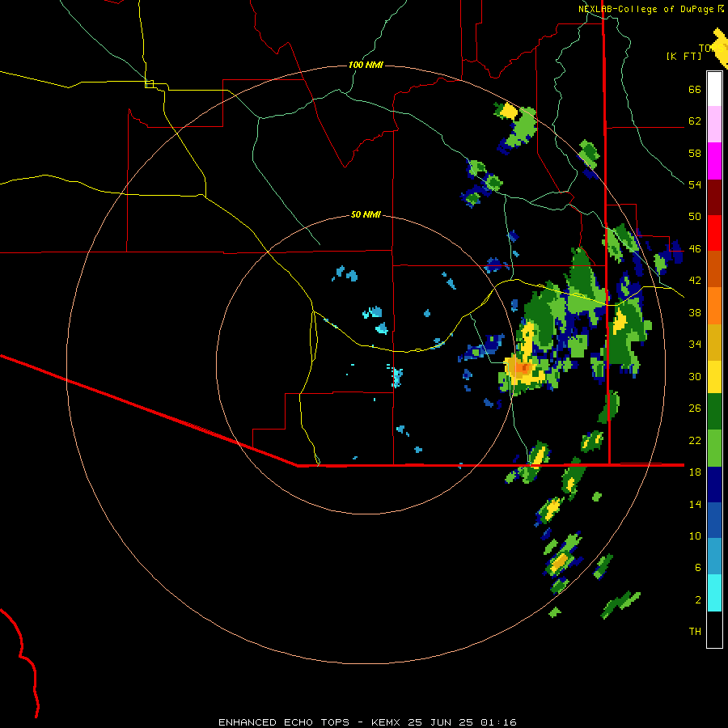This screenshot has height=728, width=728.
Task: Click the light orange legend swatch
Action: [x=714, y=306]
